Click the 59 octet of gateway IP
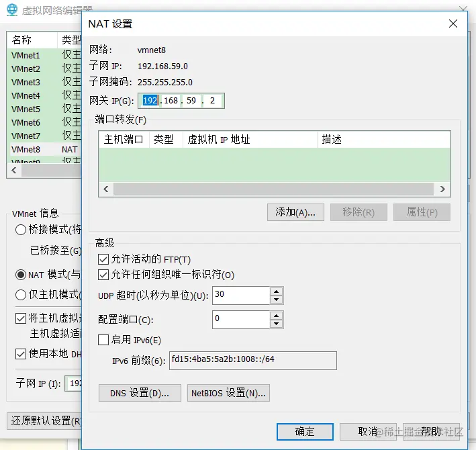Screen dimensions: 476x450 point(191,101)
